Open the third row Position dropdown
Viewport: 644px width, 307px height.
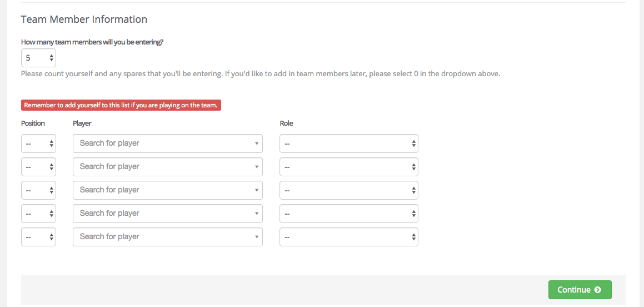[x=38, y=190]
